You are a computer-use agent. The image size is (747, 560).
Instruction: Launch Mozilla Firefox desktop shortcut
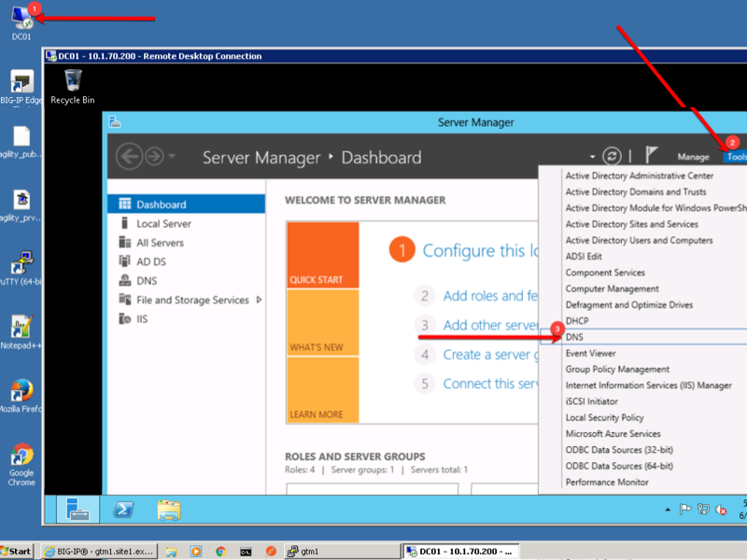[x=21, y=396]
